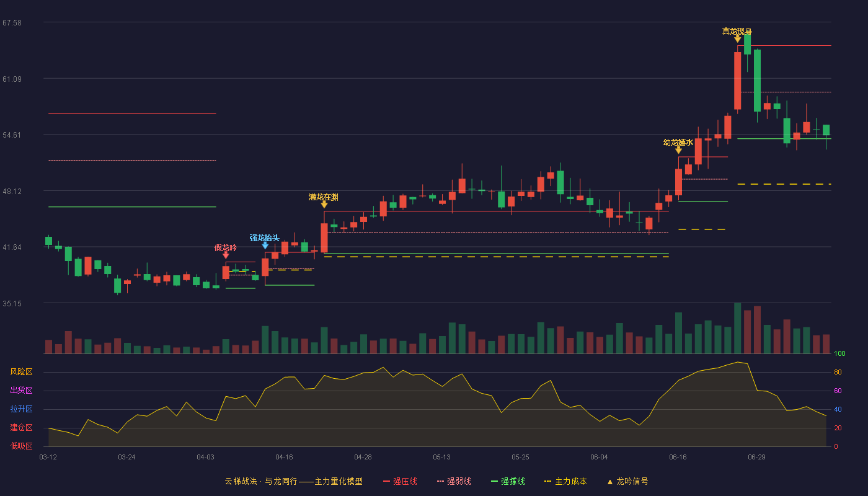Click the 04-03 date label
This screenshot has height=496, width=868.
tap(205, 457)
